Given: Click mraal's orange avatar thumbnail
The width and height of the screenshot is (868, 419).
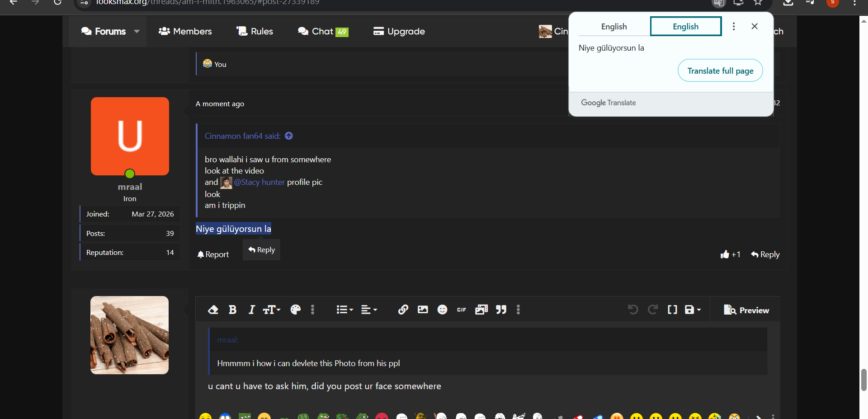Looking at the screenshot, I should click(129, 136).
